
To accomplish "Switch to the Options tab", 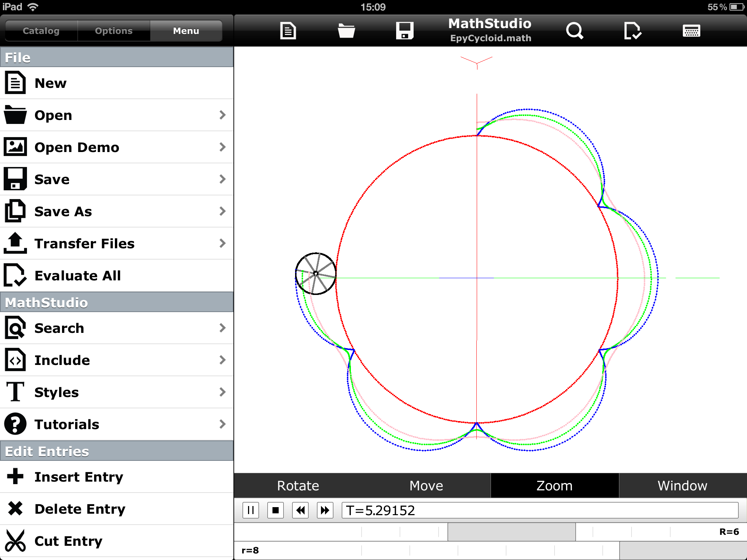I will click(x=114, y=31).
